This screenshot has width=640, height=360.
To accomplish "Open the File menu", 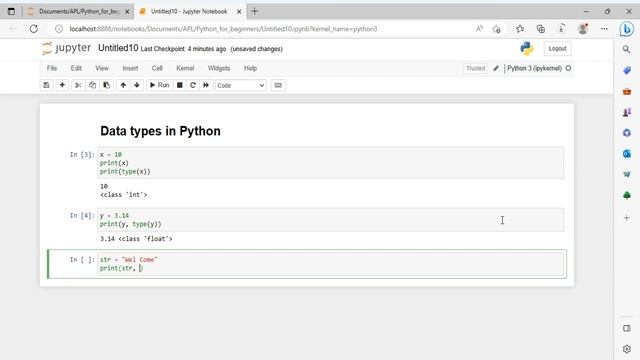I will coord(52,68).
